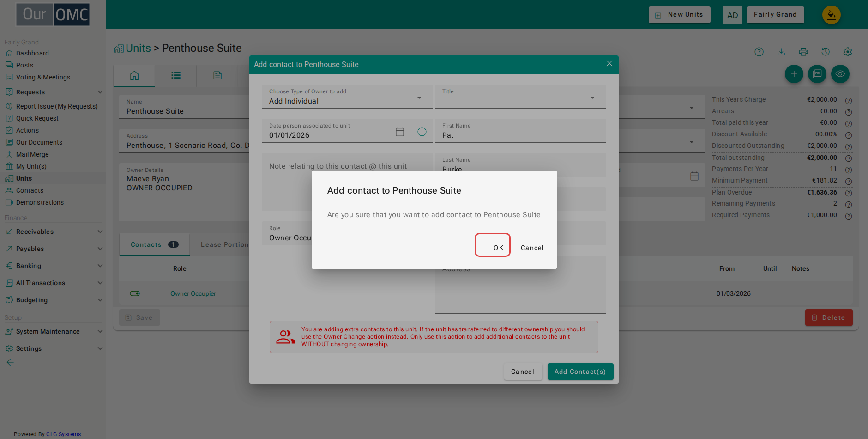This screenshot has width=868, height=439.
Task: Delete the unit with Delete button
Action: 829,317
